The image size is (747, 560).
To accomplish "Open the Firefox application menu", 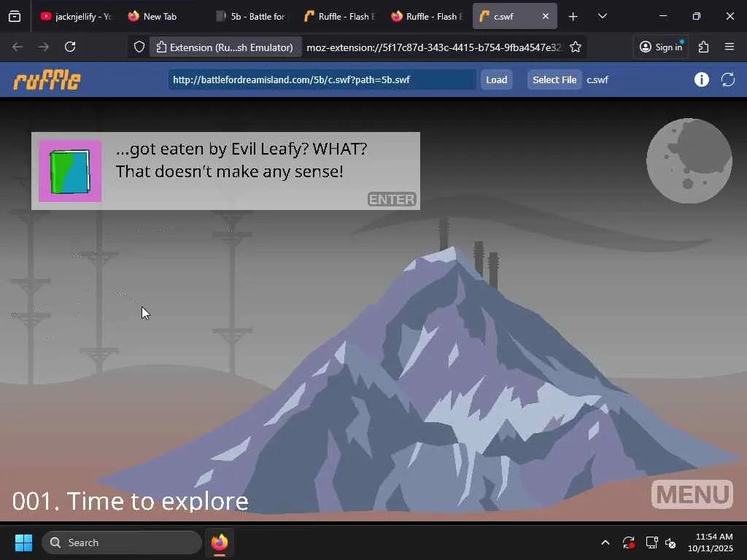I will pos(729,47).
